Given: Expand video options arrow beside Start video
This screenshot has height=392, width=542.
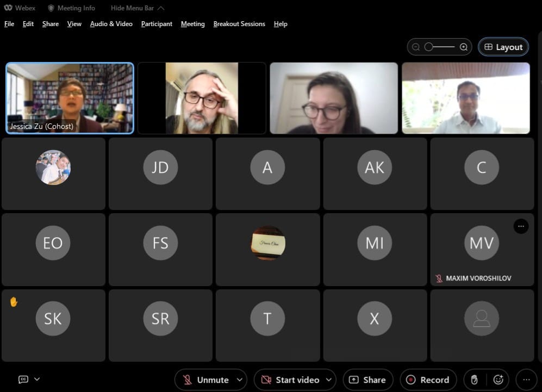Looking at the screenshot, I should tap(329, 380).
